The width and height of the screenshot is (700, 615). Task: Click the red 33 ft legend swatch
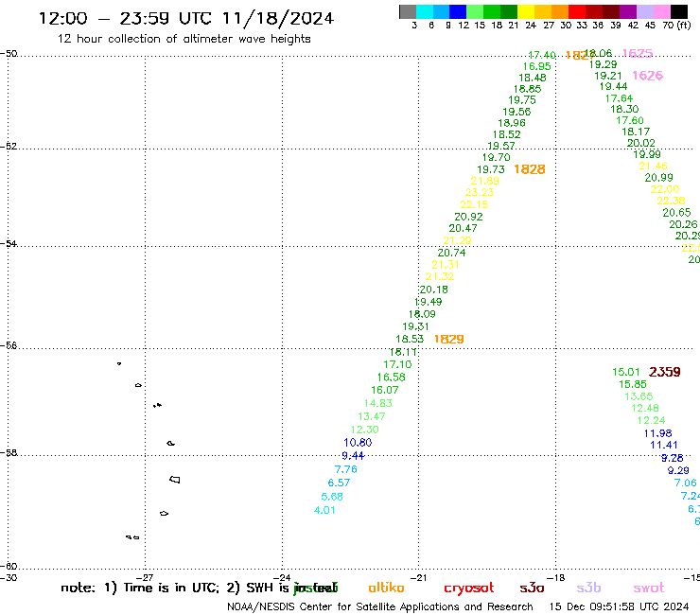pyautogui.click(x=577, y=11)
